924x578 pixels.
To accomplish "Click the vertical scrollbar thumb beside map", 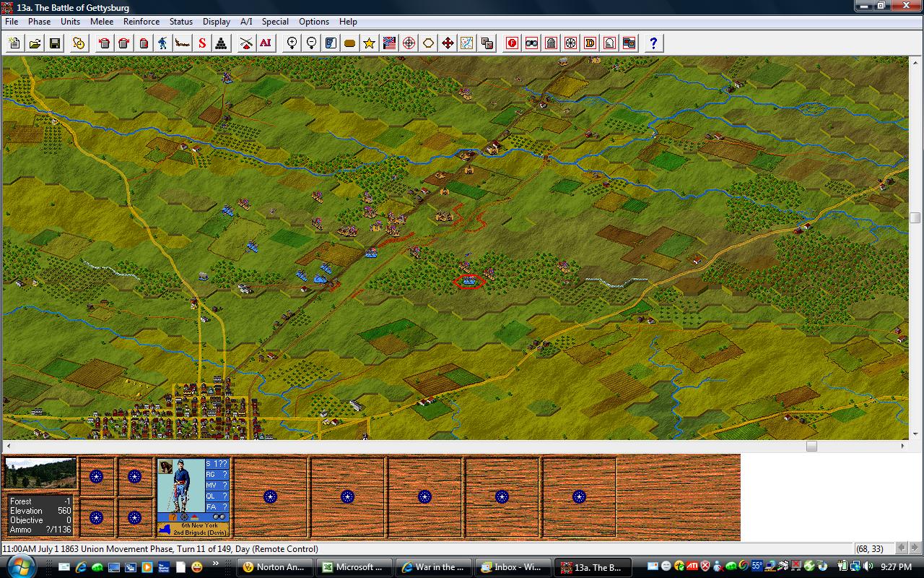I will [x=915, y=218].
